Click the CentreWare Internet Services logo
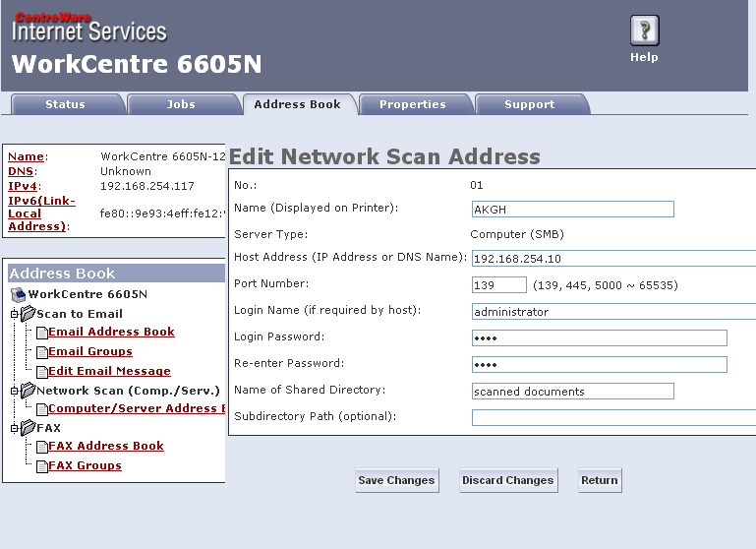Image resolution: width=756 pixels, height=549 pixels. 89,27
